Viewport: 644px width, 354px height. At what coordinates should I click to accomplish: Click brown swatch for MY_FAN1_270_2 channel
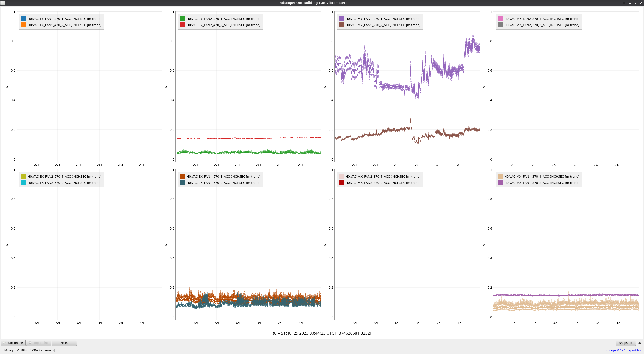pyautogui.click(x=341, y=25)
